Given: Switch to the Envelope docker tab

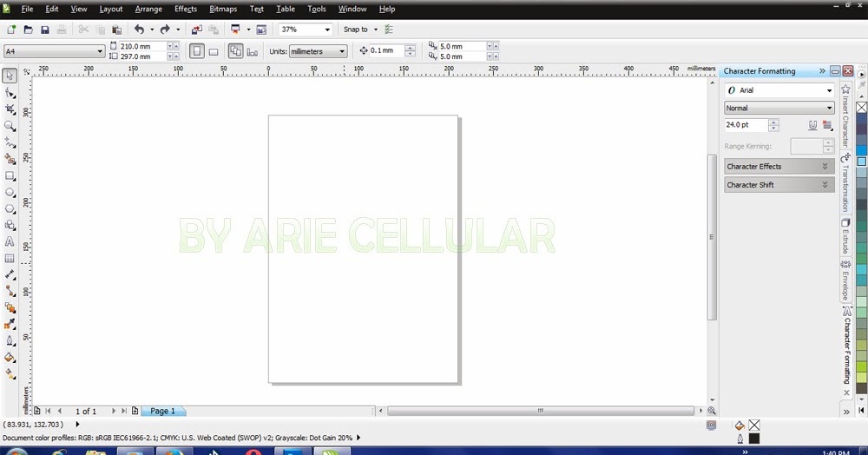Looking at the screenshot, I should pyautogui.click(x=845, y=280).
